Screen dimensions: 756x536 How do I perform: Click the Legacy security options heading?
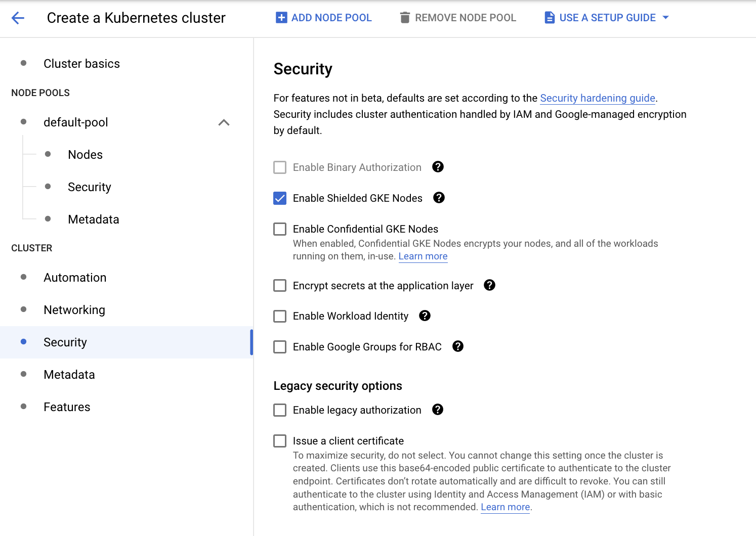click(x=338, y=386)
